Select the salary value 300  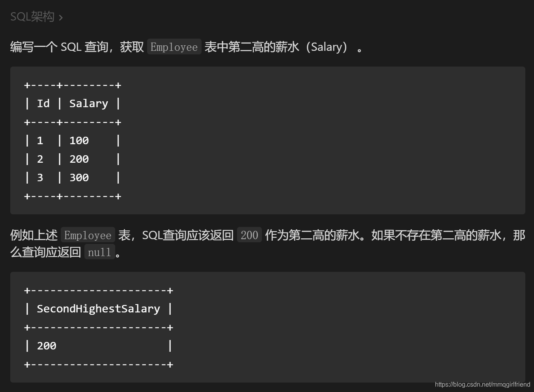(x=79, y=178)
